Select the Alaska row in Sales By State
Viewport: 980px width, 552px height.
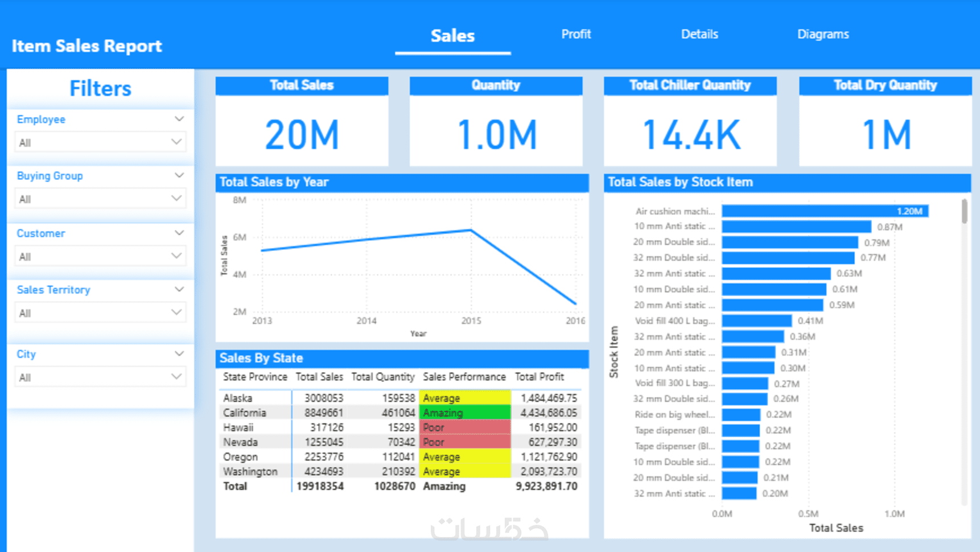click(400, 398)
